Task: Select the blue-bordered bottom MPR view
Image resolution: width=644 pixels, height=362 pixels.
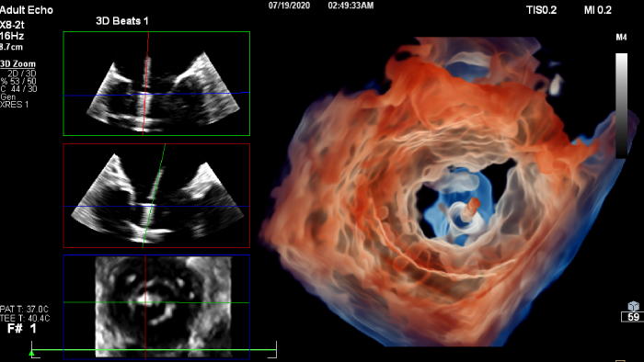Action: pos(156,307)
